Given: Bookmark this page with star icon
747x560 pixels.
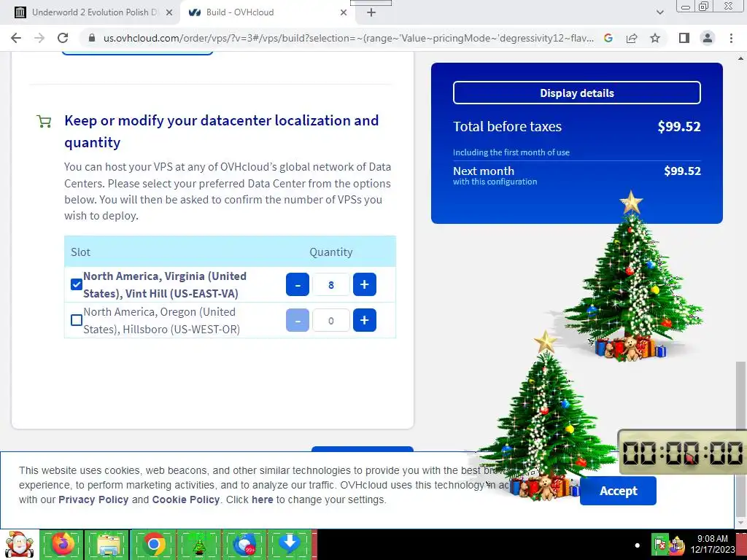Looking at the screenshot, I should [655, 38].
